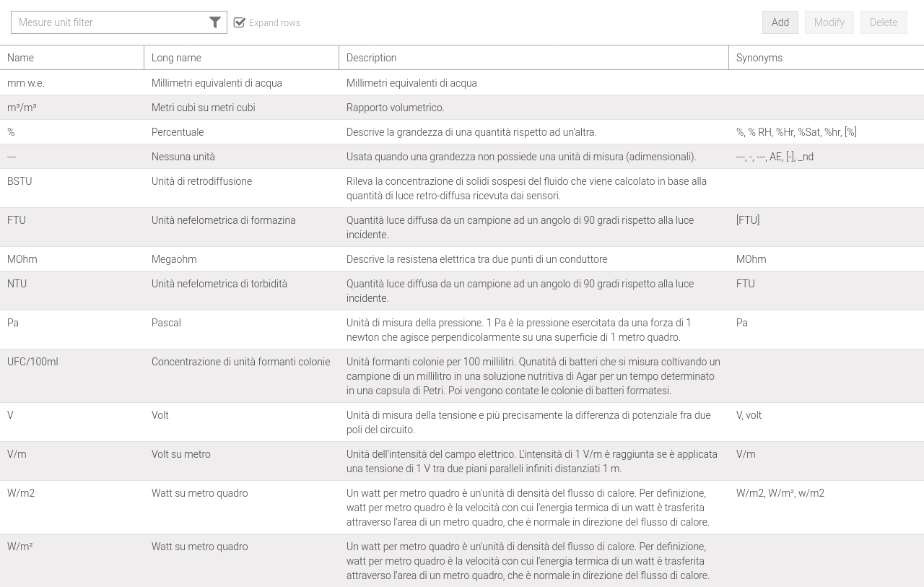Click the Mesure unit filter field
Image resolution: width=924 pixels, height=587 pixels.
point(108,22)
